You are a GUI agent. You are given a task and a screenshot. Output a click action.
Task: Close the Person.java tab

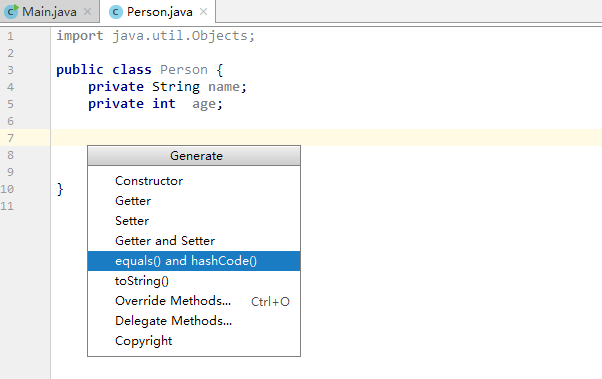click(x=203, y=12)
